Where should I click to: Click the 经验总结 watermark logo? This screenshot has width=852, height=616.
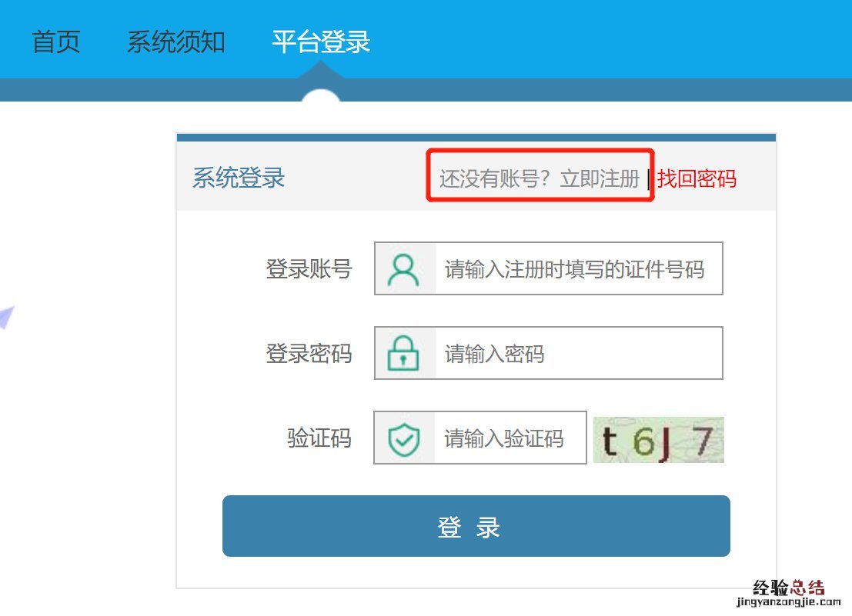pos(788,588)
